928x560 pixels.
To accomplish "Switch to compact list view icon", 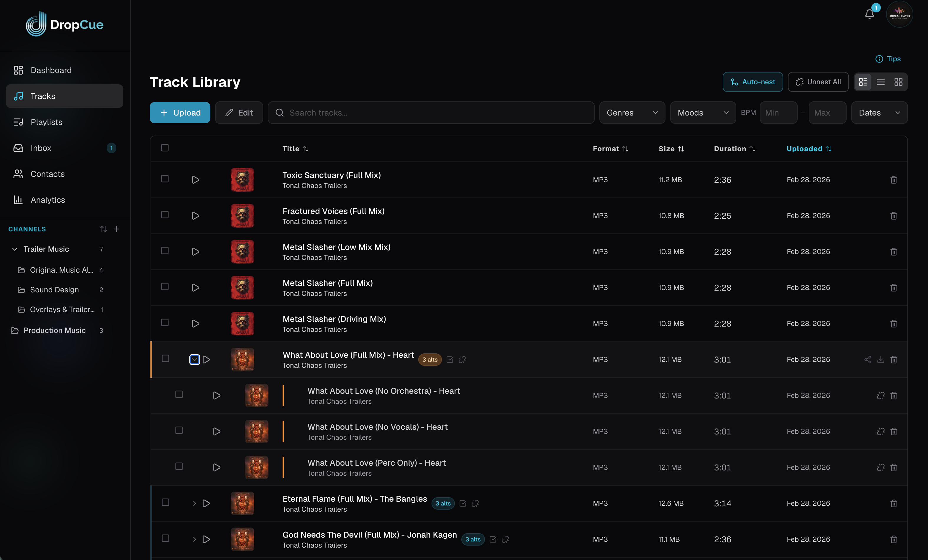I will pos(881,82).
